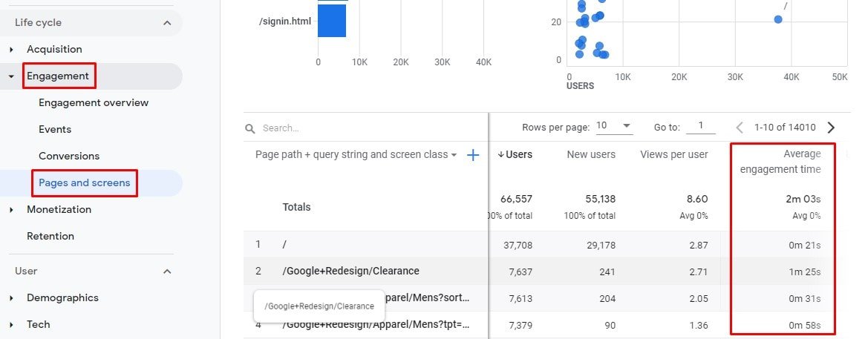Image resolution: width=868 pixels, height=339 pixels.
Task: Open the Rows per page dropdown
Action: coord(614,127)
